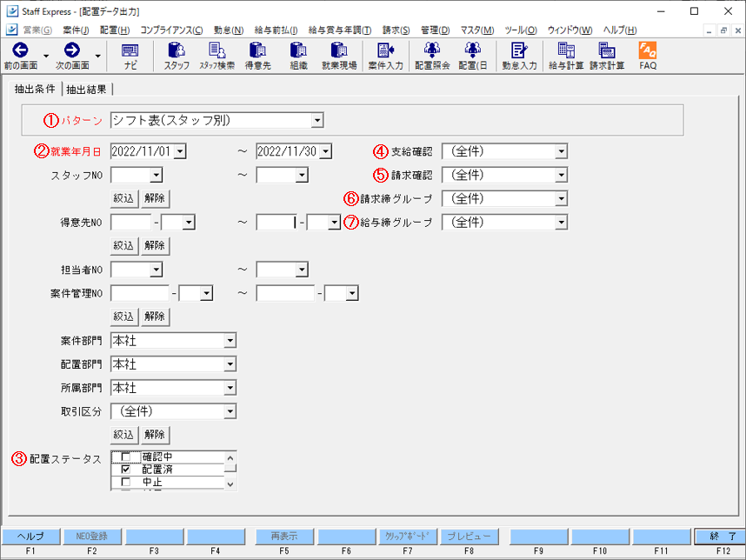Click 絞込 button under 得意先NO
Image resolution: width=746 pixels, height=560 pixels.
[x=123, y=245]
